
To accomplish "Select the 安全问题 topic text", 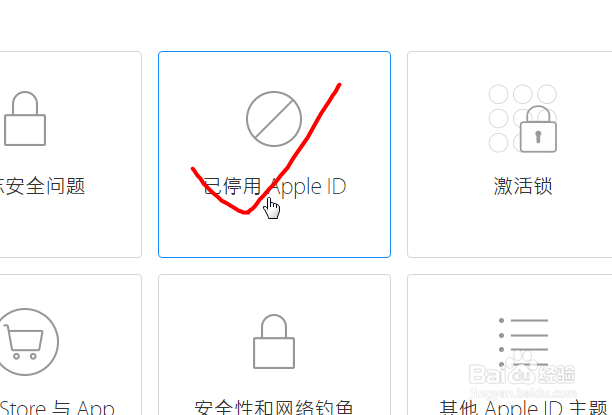I will 42,186.
